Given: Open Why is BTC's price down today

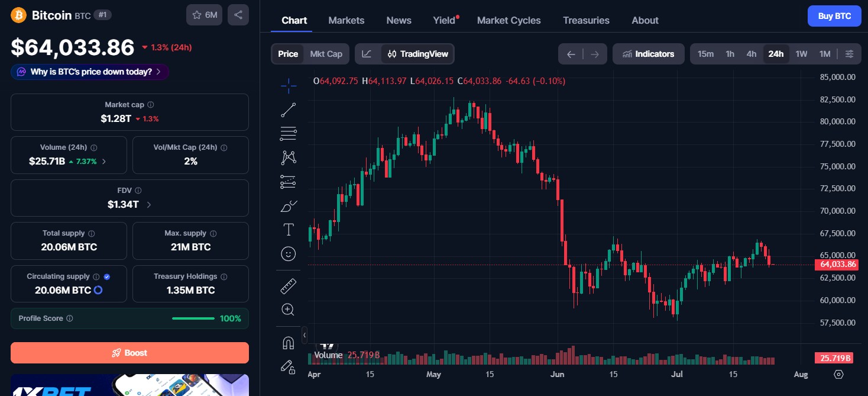Looking at the screenshot, I should pyautogui.click(x=90, y=72).
